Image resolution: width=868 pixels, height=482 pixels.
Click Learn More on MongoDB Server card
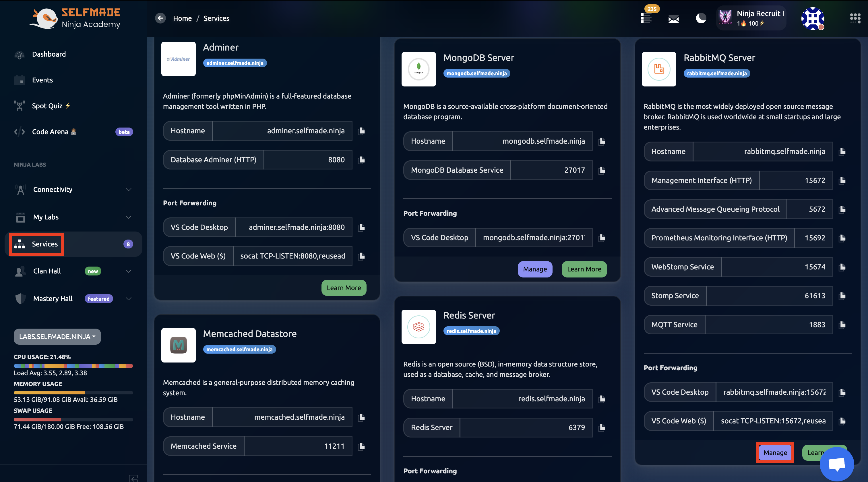[x=584, y=269]
